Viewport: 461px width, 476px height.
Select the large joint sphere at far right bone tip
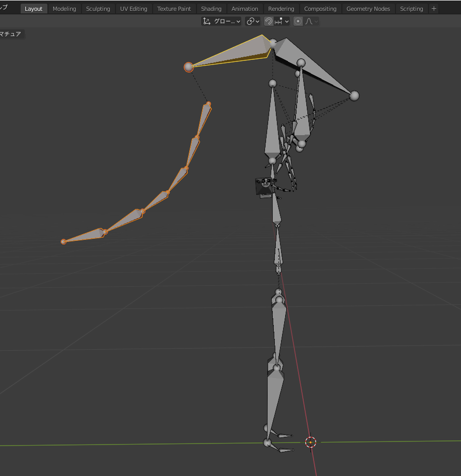(x=354, y=96)
